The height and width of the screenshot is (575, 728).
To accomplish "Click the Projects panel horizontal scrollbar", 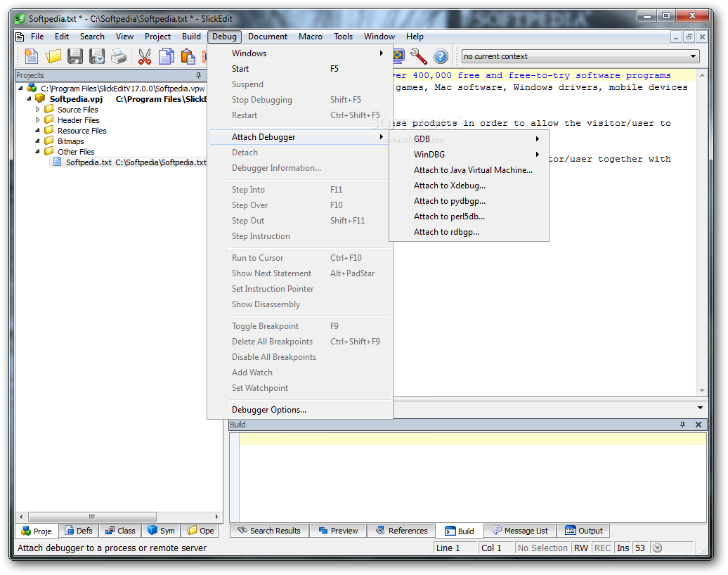I will coord(119,517).
